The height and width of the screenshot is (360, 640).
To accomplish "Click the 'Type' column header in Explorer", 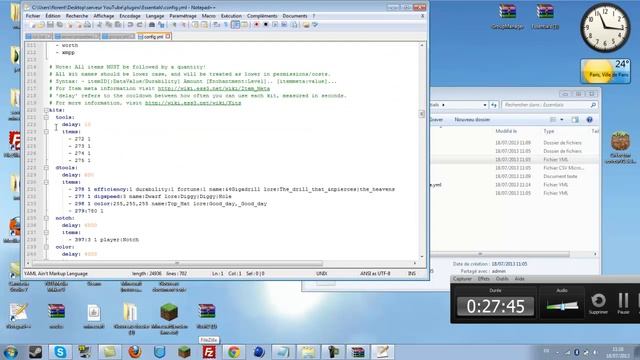I will 549,131.
